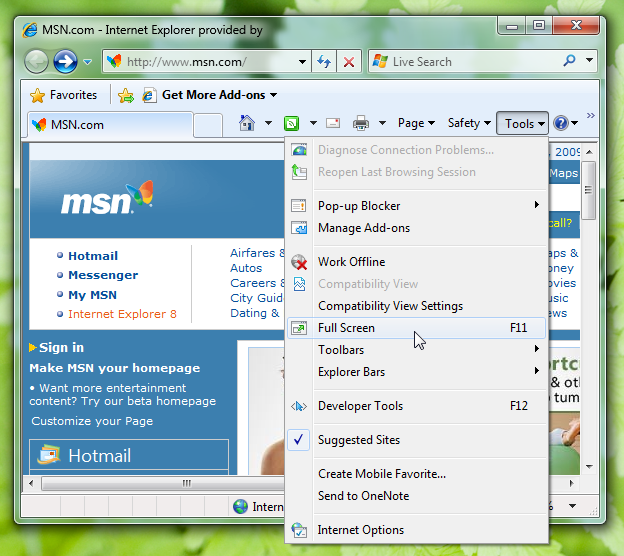Click the horizontal scrollbar thumb

pos(163,484)
